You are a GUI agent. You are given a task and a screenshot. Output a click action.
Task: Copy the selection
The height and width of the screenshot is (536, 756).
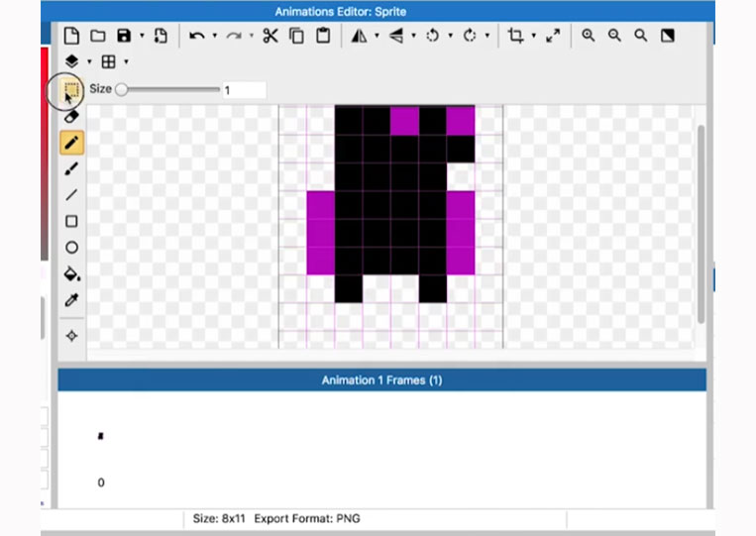pyautogui.click(x=296, y=36)
